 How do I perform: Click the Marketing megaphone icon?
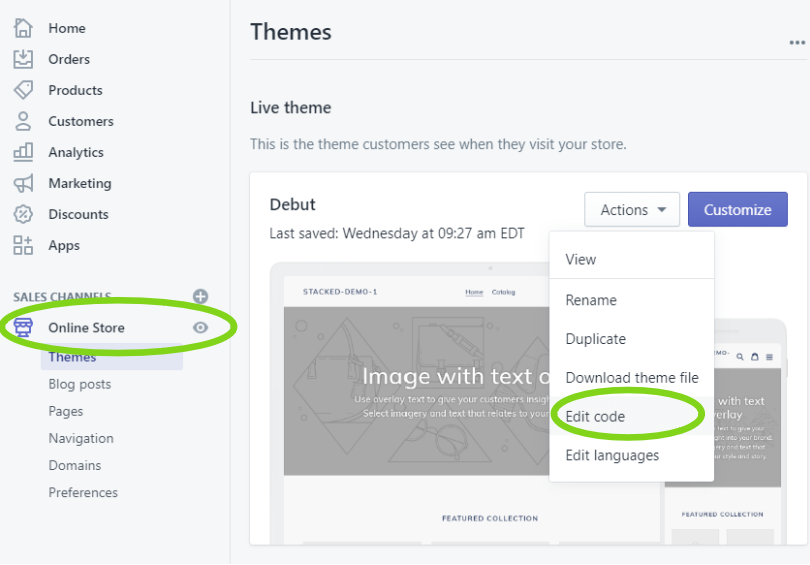point(23,183)
